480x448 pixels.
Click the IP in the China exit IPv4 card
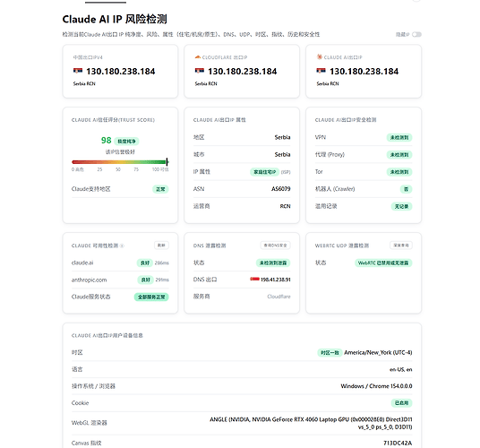pos(121,72)
